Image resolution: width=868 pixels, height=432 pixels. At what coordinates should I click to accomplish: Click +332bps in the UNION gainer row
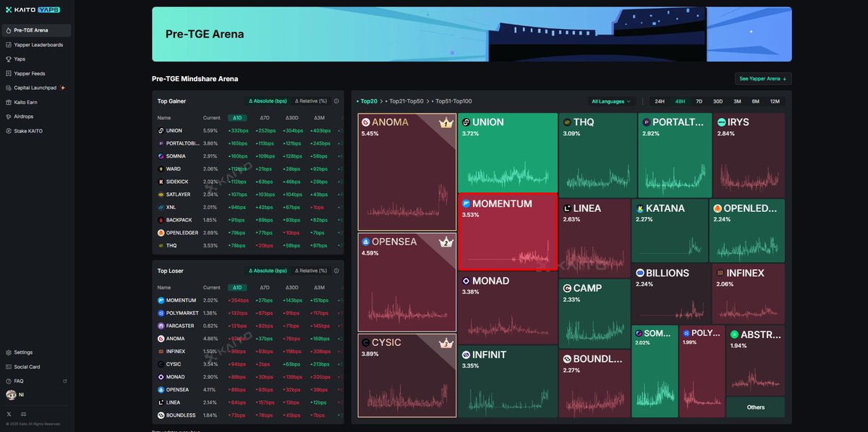click(237, 131)
